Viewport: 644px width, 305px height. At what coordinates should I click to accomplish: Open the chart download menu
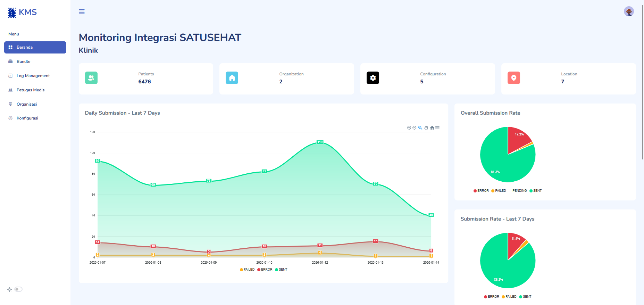click(x=437, y=128)
